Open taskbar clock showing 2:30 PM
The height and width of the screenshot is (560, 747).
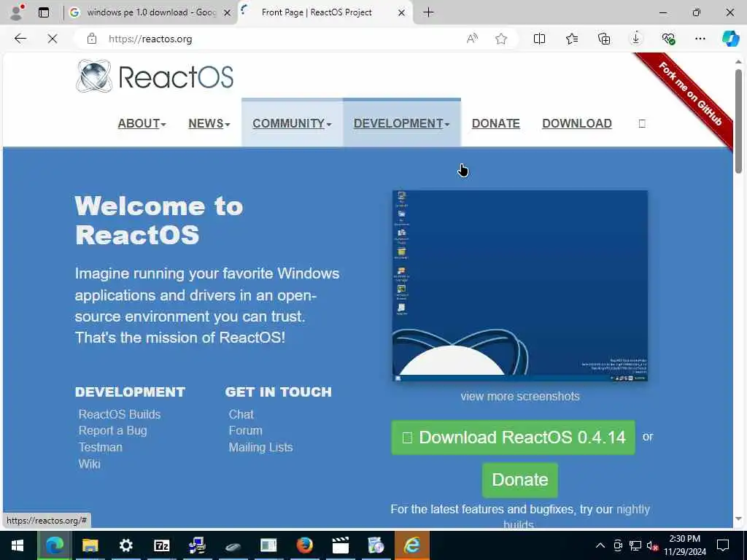pyautogui.click(x=685, y=545)
